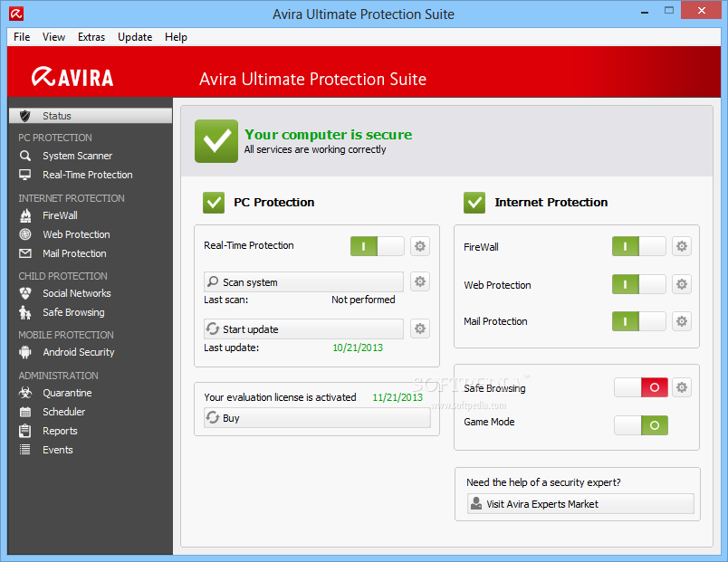Click the Real-Time Protection monitor icon in sidebar

[x=25, y=175]
